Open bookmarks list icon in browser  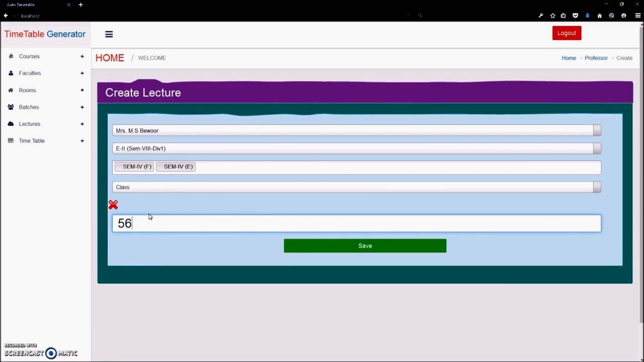(x=563, y=16)
